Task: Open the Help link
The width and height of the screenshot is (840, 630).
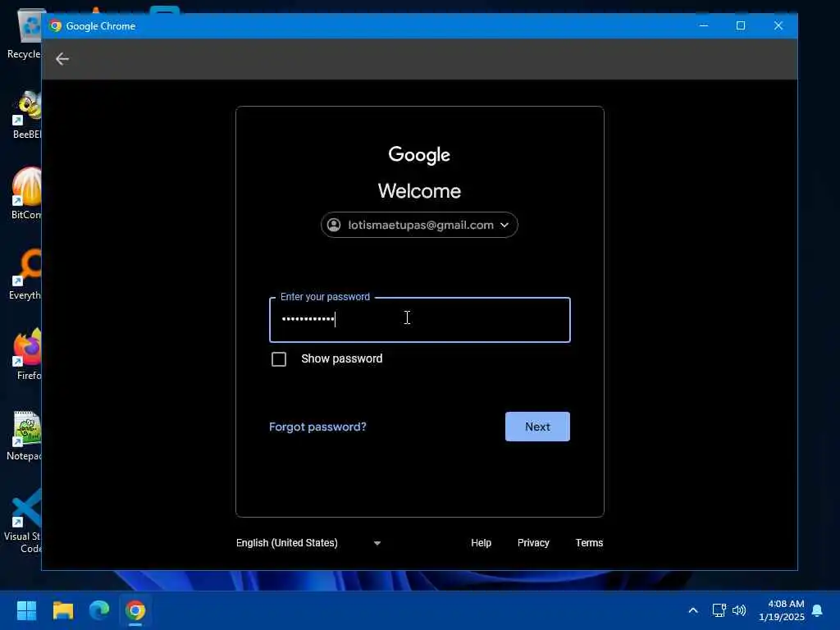Action: 481,543
